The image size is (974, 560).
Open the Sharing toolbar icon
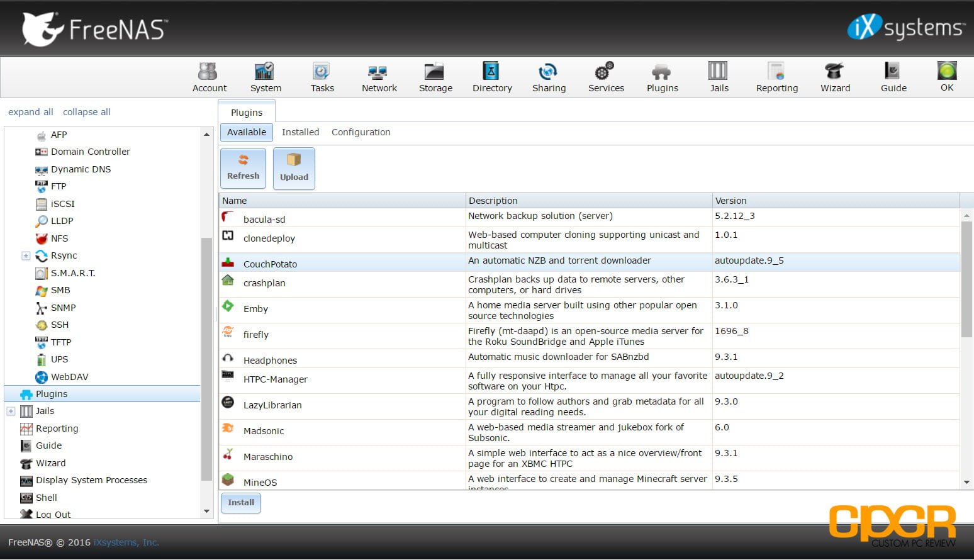(549, 77)
